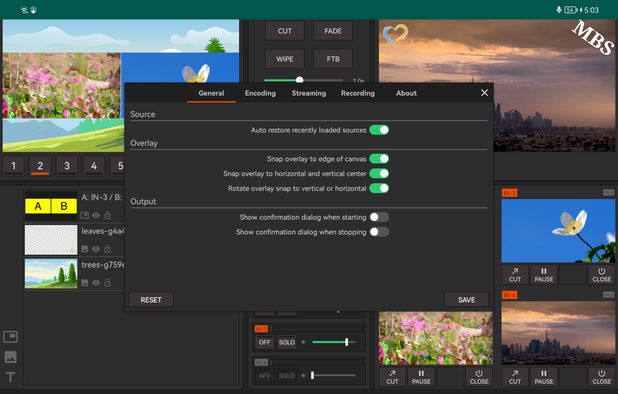Disable Auto restore recently loaded sources
Viewport: 618px width, 394px height.
tap(379, 130)
